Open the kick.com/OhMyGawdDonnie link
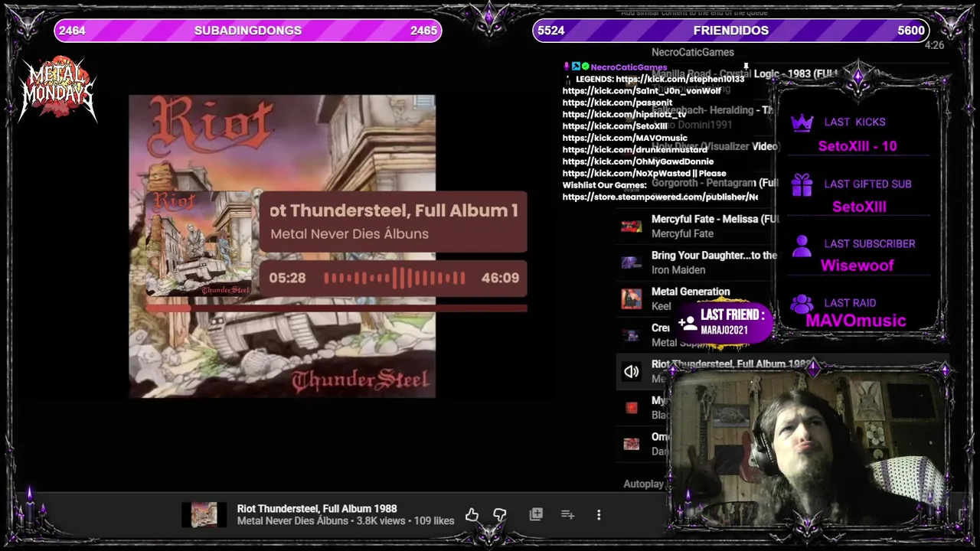Image resolution: width=980 pixels, height=551 pixels. [638, 162]
